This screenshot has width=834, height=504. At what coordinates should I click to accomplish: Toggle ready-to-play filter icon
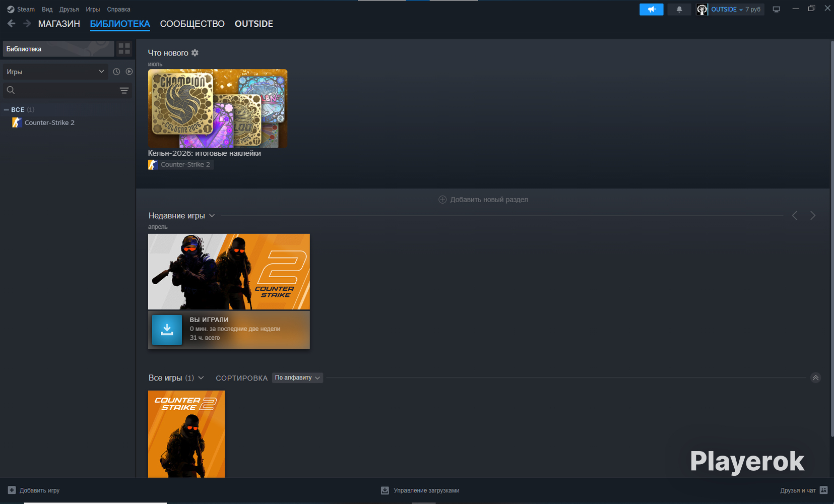click(130, 72)
